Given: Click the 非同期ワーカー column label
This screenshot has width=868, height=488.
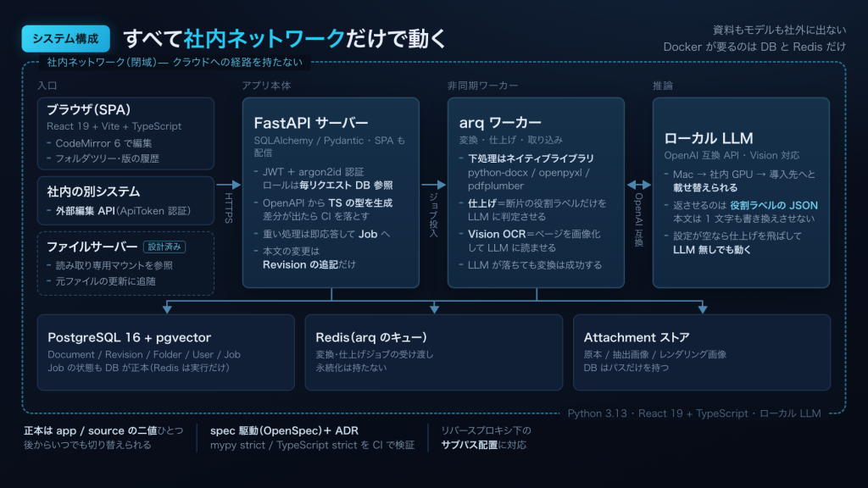Looking at the screenshot, I should pyautogui.click(x=482, y=86).
